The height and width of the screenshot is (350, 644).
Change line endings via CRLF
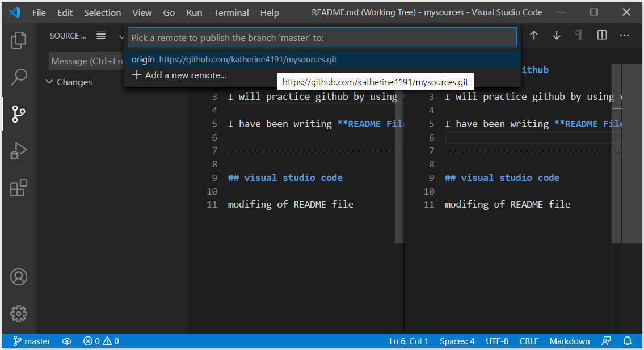529,341
